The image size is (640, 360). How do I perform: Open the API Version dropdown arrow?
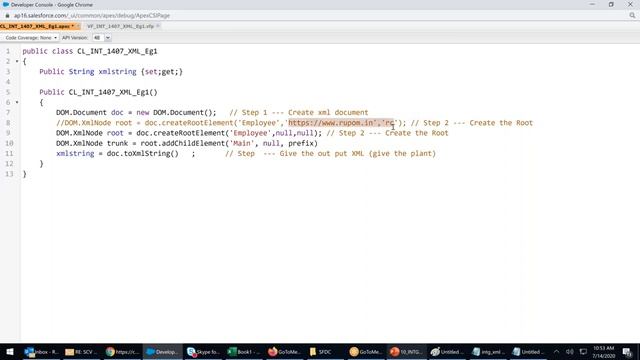pyautogui.click(x=108, y=38)
